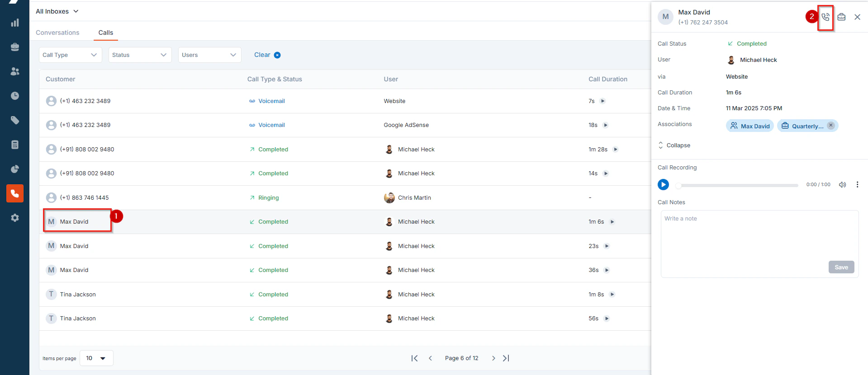Screen dimensions: 868x375
Task: Clear filters using the blue x icon
Action: pyautogui.click(x=277, y=55)
